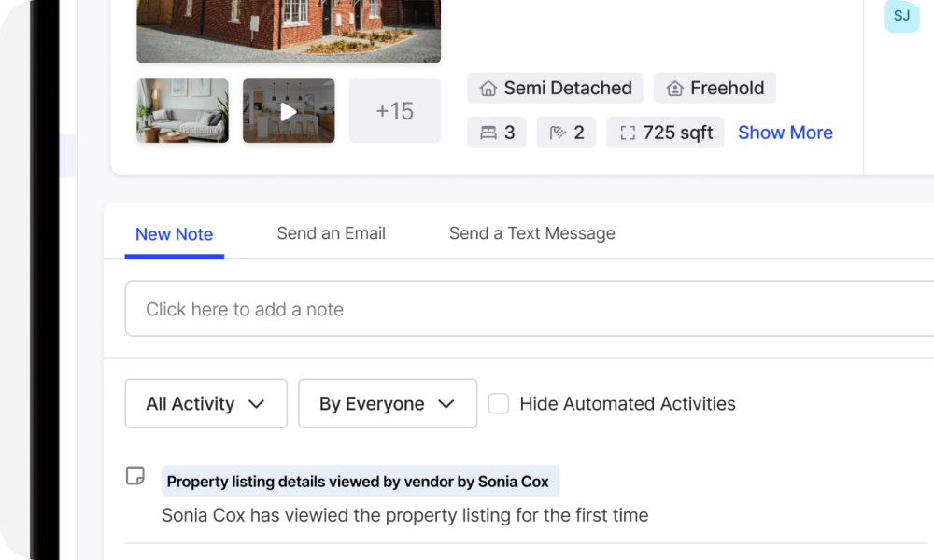The image size is (934, 560).
Task: Open the All Activity dropdown
Action: pos(205,403)
